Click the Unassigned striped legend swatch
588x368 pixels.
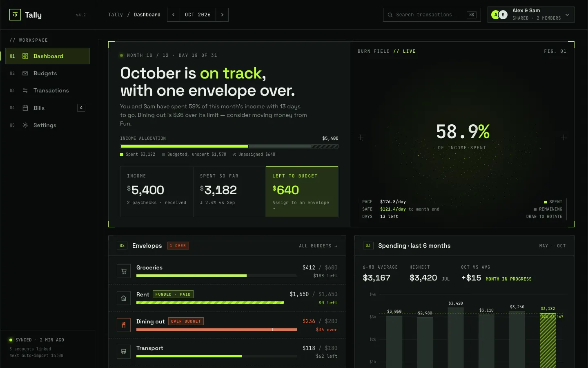234,155
